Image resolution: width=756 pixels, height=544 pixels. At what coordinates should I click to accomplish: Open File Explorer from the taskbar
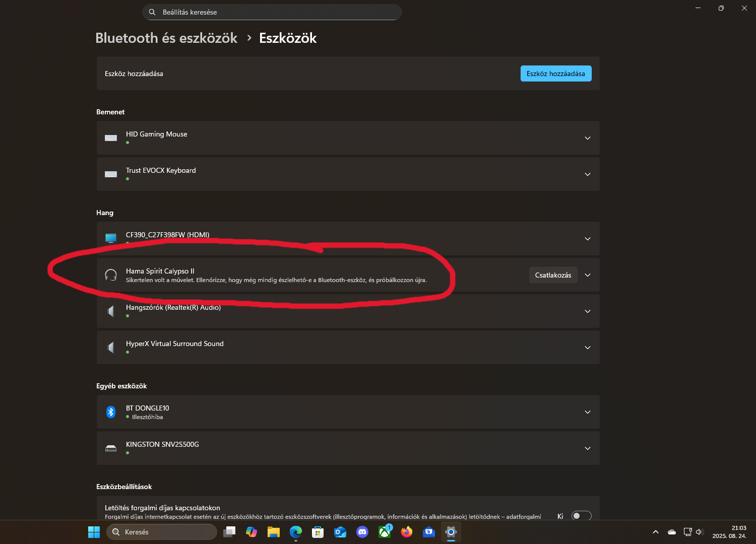pyautogui.click(x=274, y=532)
